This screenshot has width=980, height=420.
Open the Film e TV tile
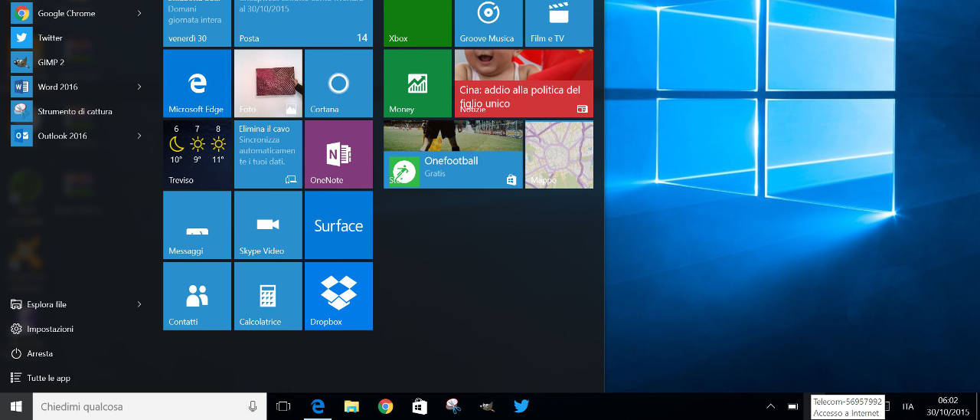[x=559, y=23]
